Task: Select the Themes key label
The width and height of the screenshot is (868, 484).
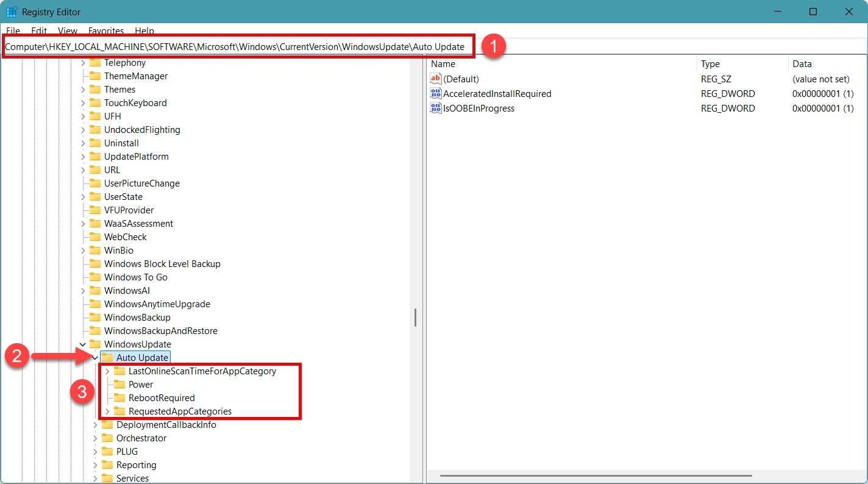Action: point(120,90)
